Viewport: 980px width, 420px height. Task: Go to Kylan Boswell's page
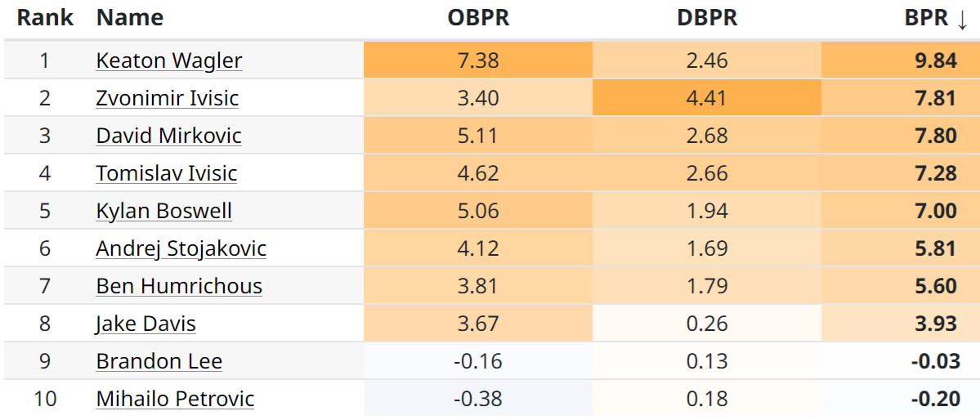pos(164,211)
